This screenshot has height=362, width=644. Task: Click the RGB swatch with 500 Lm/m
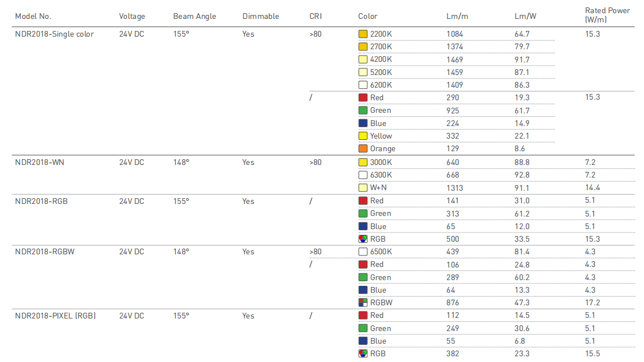[363, 239]
